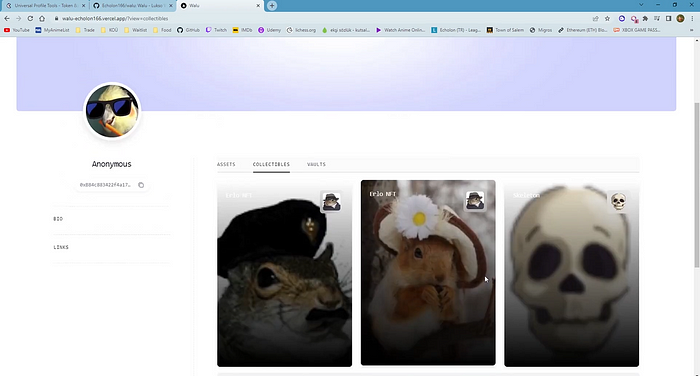
Task: Open the red extension with badge
Action: click(634, 18)
